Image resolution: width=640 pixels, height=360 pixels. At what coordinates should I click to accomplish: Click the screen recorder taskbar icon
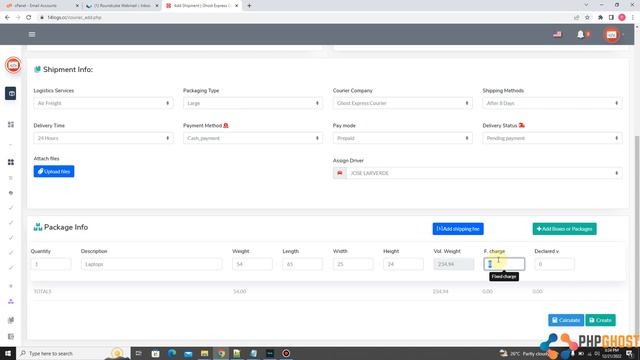tap(286, 353)
